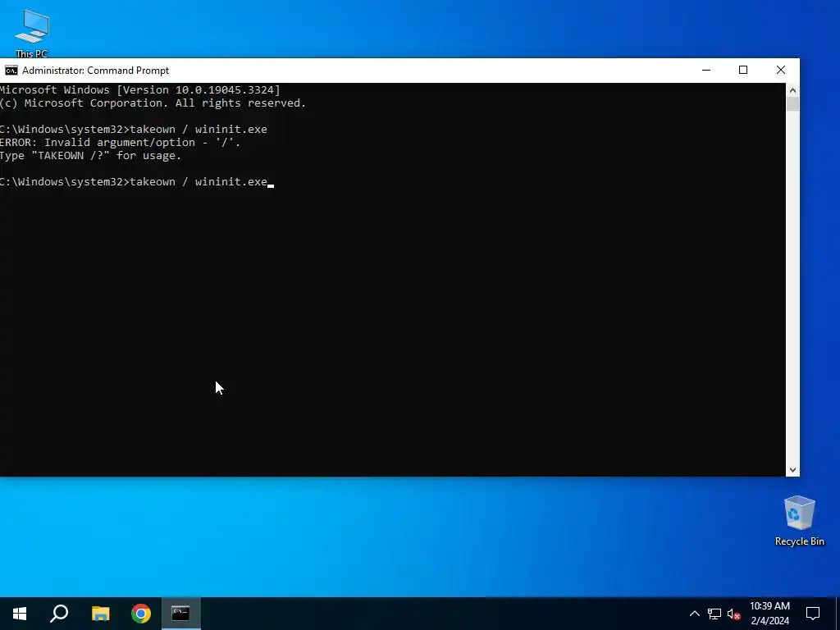This screenshot has height=630, width=840.
Task: Show hidden system tray icons
Action: pyautogui.click(x=694, y=614)
